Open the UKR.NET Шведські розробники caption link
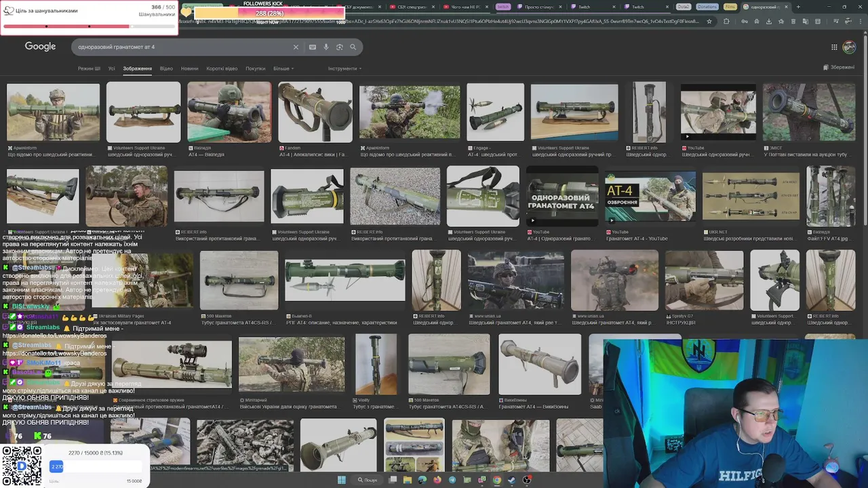 pyautogui.click(x=749, y=239)
